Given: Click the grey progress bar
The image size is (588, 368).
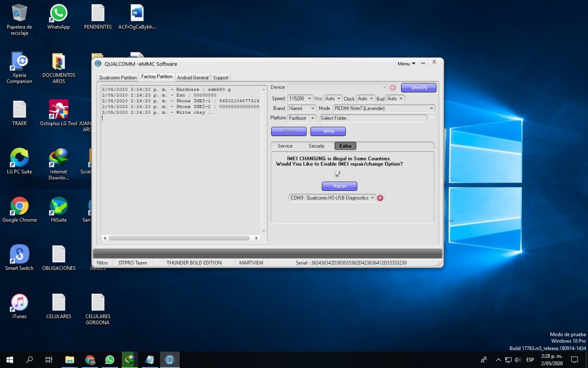Looking at the screenshot, I should 267,254.
